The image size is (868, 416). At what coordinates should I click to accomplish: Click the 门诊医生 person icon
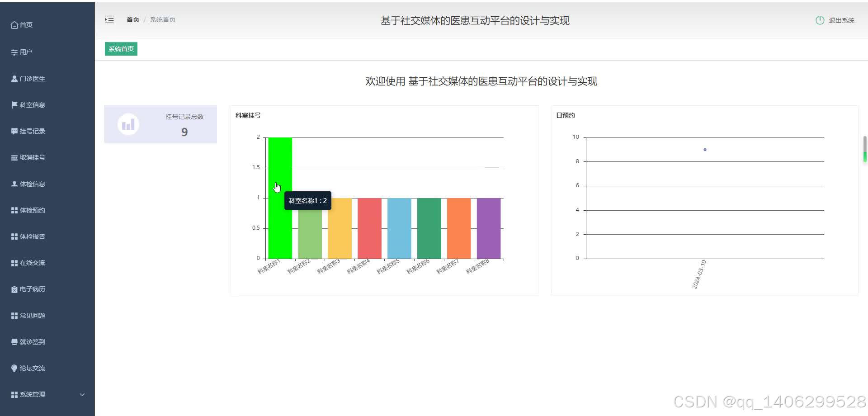[14, 79]
